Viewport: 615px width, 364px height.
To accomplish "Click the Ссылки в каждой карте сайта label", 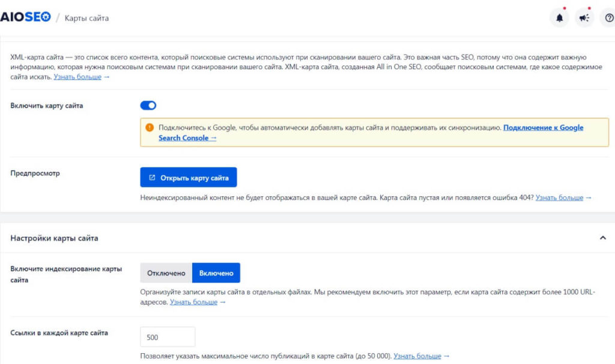I will click(59, 333).
